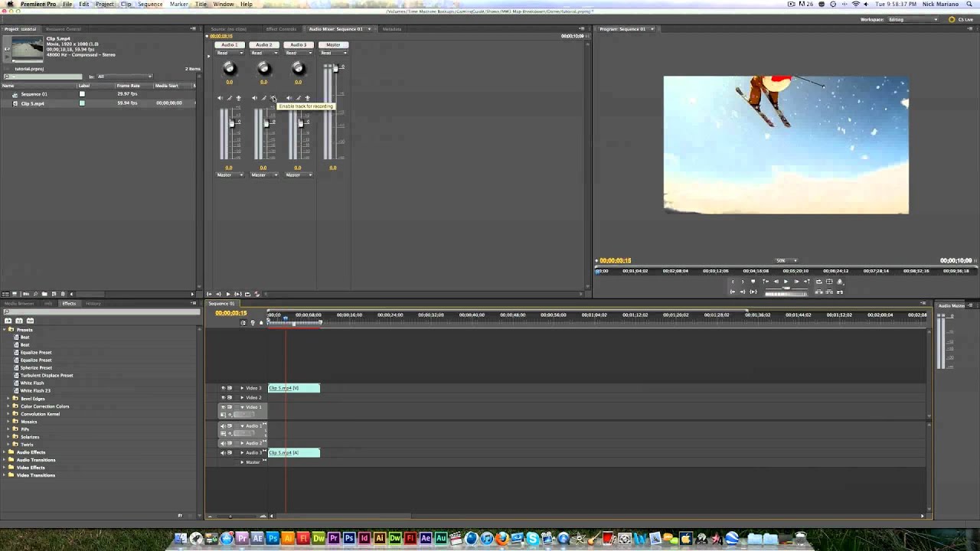Step forward one frame in Program monitor
980x551 pixels.
[x=796, y=282]
